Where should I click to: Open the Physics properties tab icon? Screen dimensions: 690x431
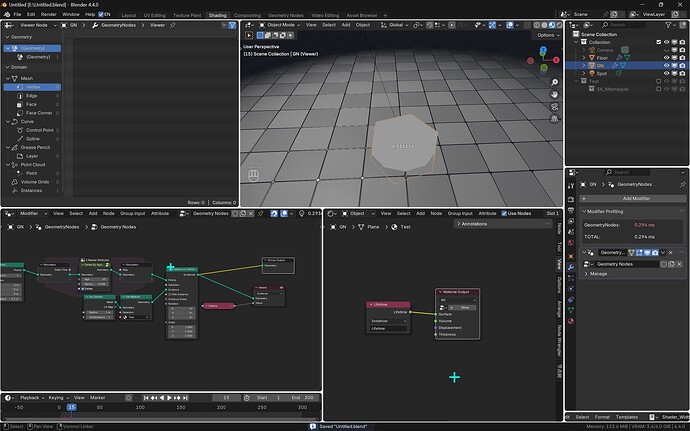click(571, 289)
